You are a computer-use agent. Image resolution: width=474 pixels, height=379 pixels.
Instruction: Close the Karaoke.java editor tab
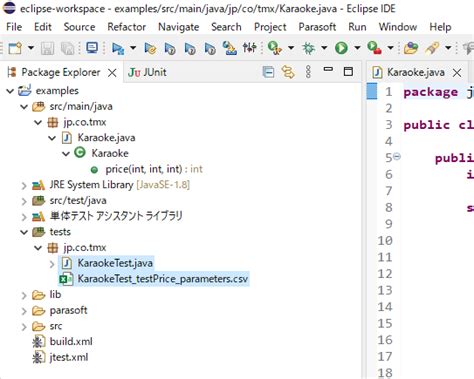coord(457,73)
